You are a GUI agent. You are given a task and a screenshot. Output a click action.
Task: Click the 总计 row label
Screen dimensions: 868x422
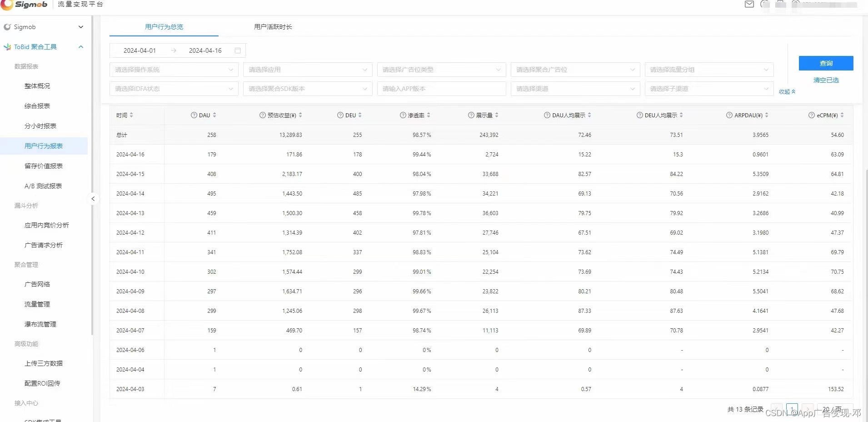coord(122,135)
